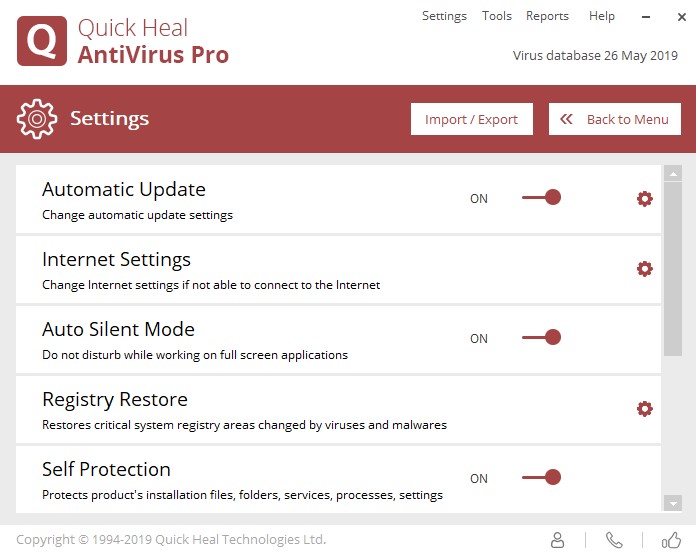
Task: Click the phone support icon
Action: tap(614, 540)
